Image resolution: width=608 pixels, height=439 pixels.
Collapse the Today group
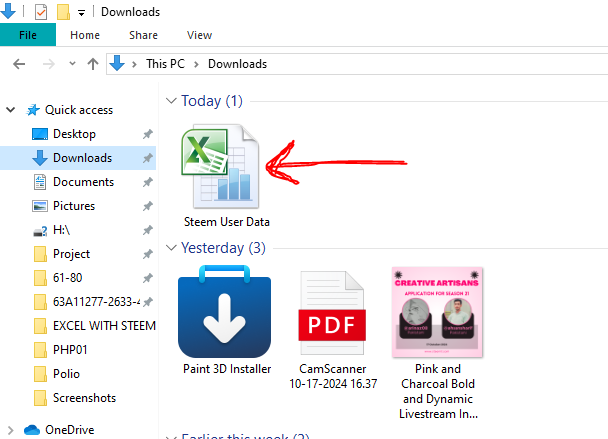(x=171, y=101)
